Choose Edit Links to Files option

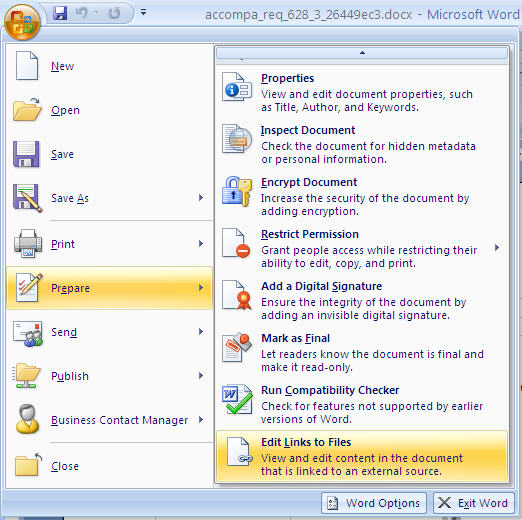(362, 456)
